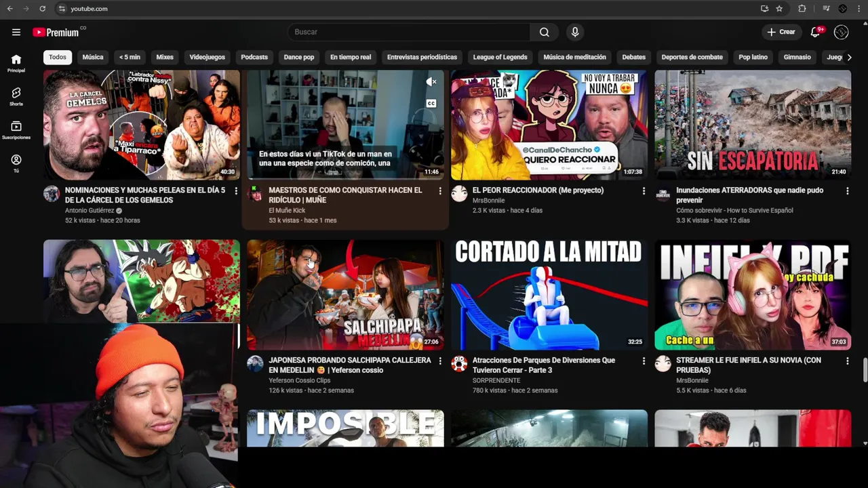Open Shorts from the sidebar
The width and height of the screenshot is (868, 488).
pos(16,96)
